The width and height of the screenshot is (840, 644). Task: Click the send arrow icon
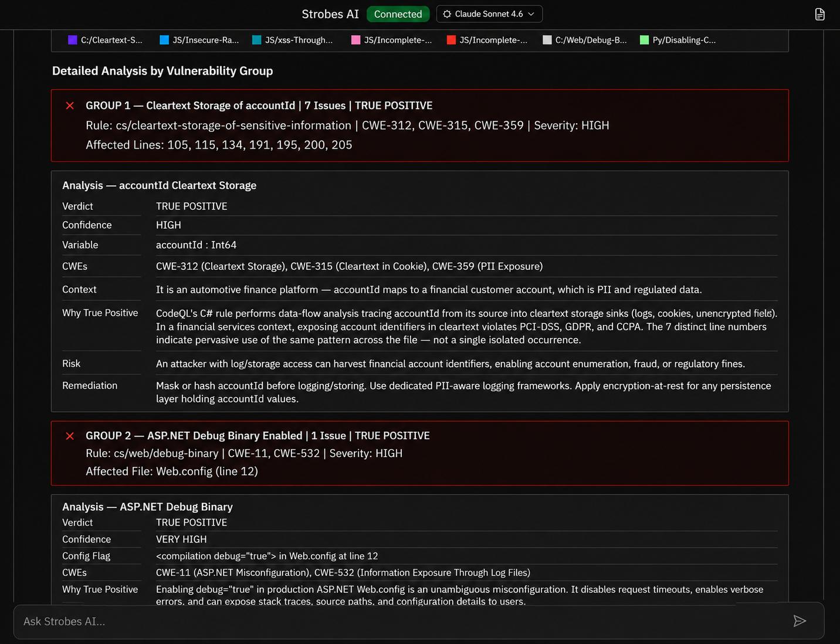(800, 621)
